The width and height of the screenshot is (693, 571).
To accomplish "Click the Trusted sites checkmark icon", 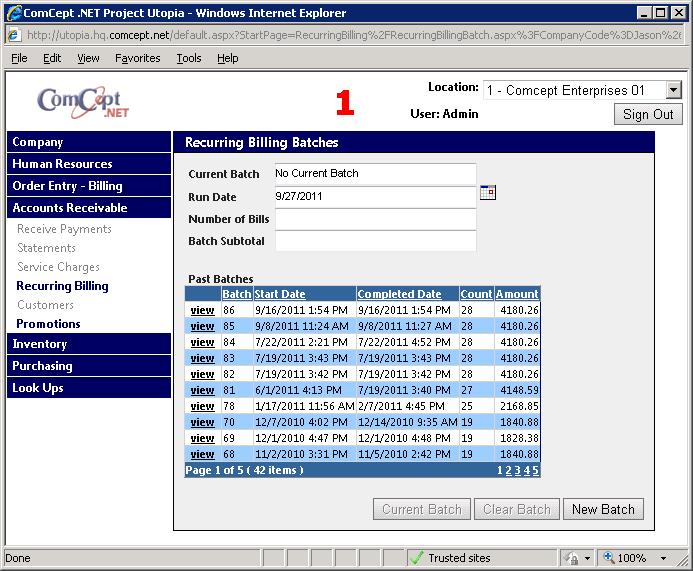I will click(x=417, y=558).
